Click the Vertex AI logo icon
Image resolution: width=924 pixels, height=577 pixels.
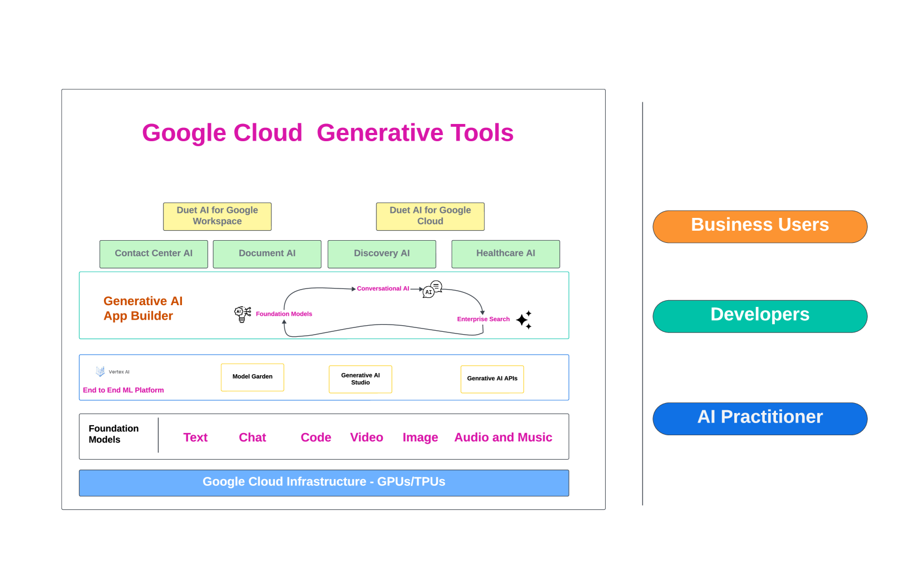[x=100, y=371]
